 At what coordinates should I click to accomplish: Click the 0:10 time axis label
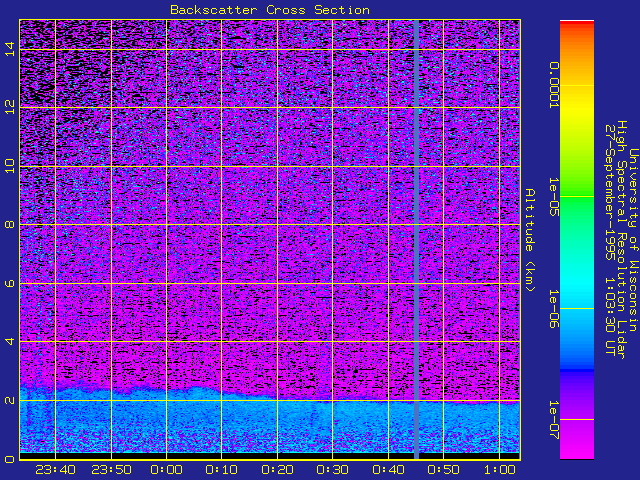click(221, 470)
